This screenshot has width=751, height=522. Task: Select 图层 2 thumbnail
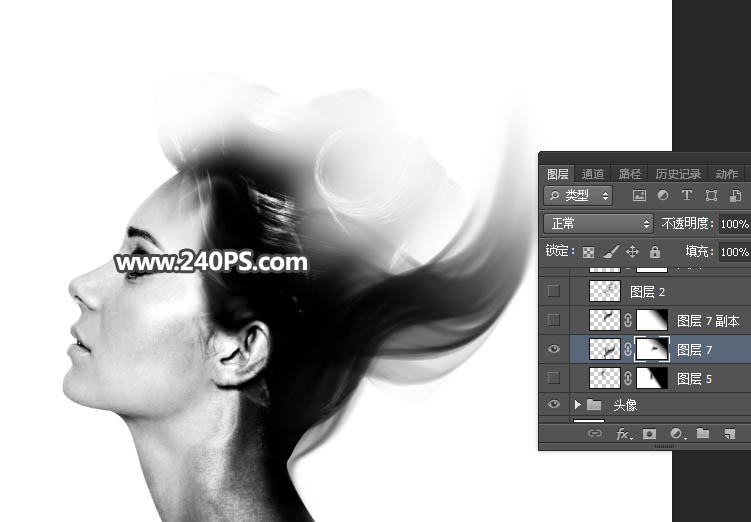tap(604, 291)
